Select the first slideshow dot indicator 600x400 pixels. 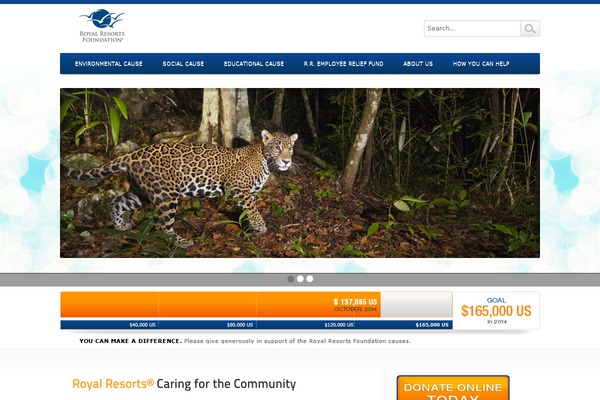[291, 279]
